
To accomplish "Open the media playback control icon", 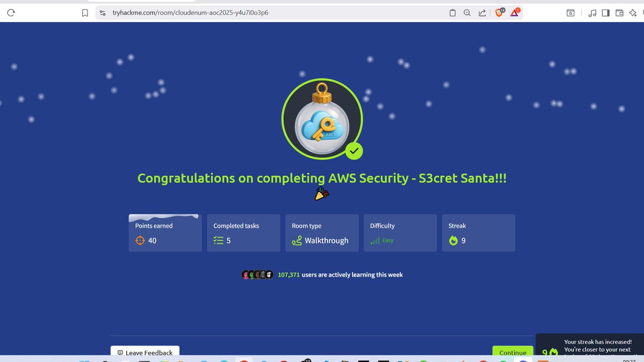I will (x=592, y=12).
